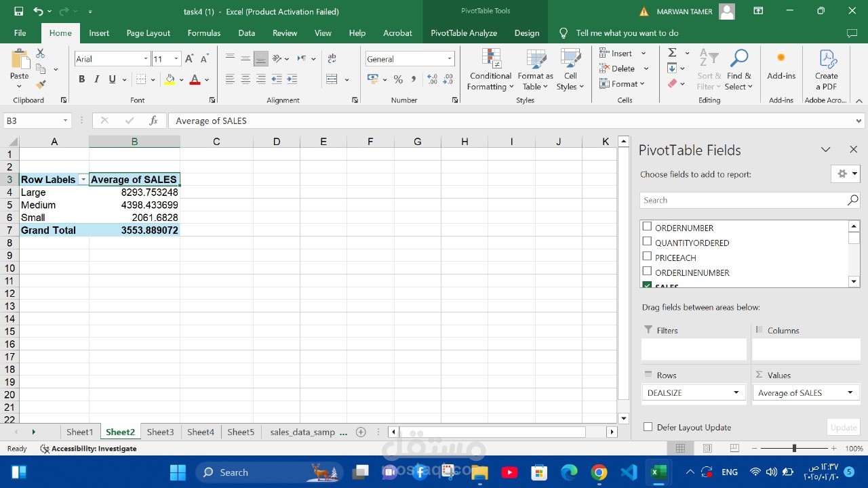
Task: Check the QUANTITYORDERED field checkbox
Action: (x=647, y=242)
